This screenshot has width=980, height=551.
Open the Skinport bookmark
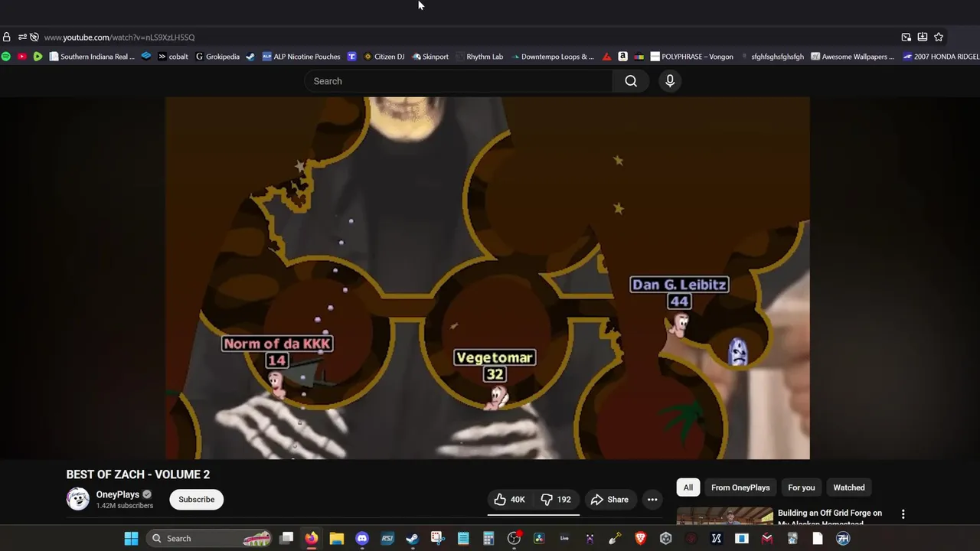(430, 57)
